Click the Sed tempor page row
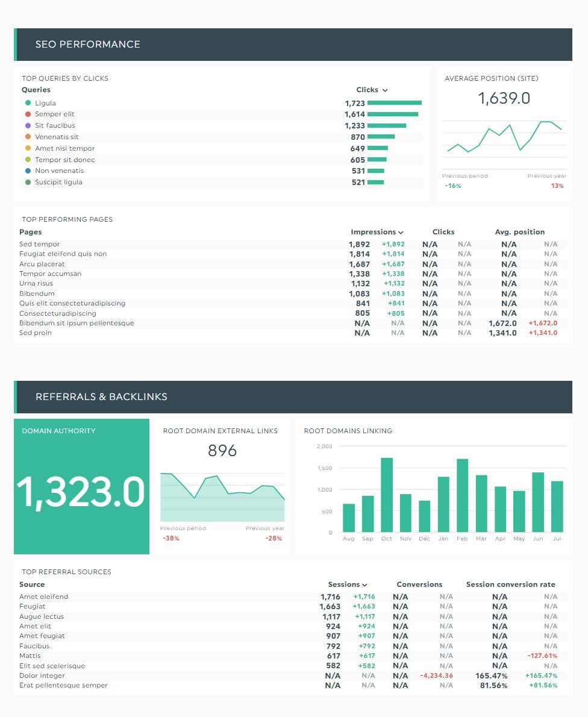The height and width of the screenshot is (717, 588). tap(293, 244)
